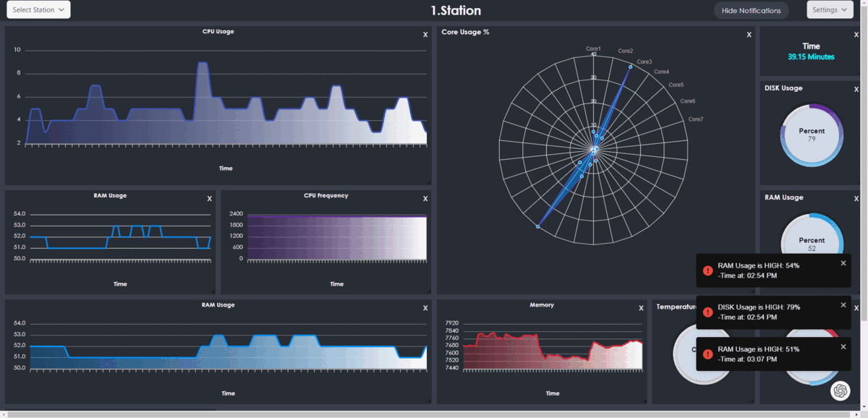Close the Memory chart panel
Image resolution: width=868 pixels, height=418 pixels.
click(x=641, y=308)
